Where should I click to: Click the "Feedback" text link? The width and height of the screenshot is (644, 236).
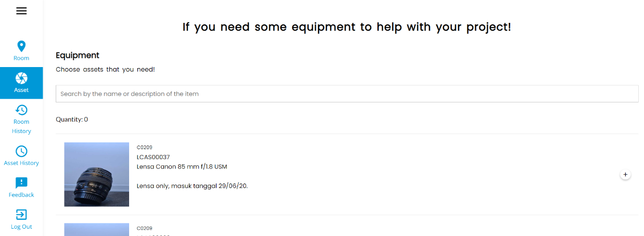click(x=21, y=195)
